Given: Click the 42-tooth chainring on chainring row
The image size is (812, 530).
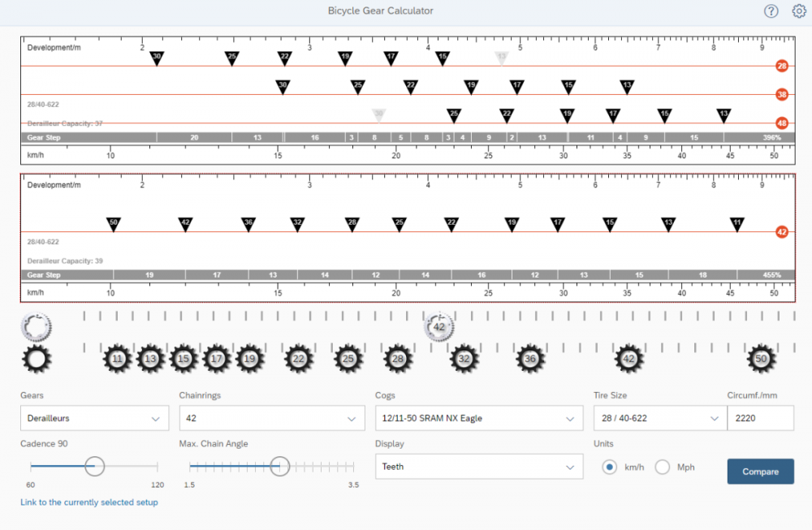Looking at the screenshot, I should pyautogui.click(x=439, y=326).
